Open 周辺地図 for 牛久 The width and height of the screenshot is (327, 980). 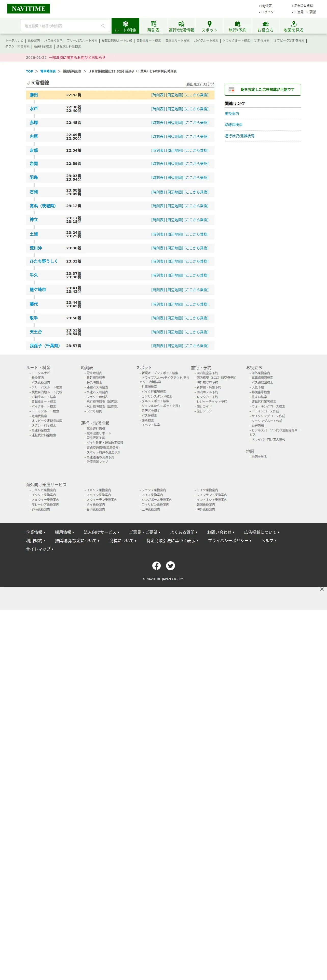(x=174, y=276)
